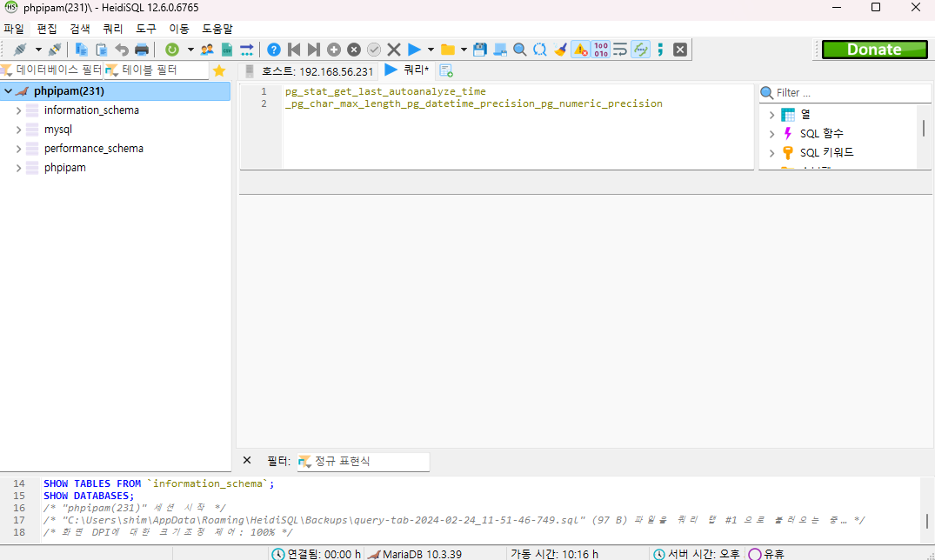935x560 pixels.
Task: Open the 편집 menu
Action: (x=46, y=29)
